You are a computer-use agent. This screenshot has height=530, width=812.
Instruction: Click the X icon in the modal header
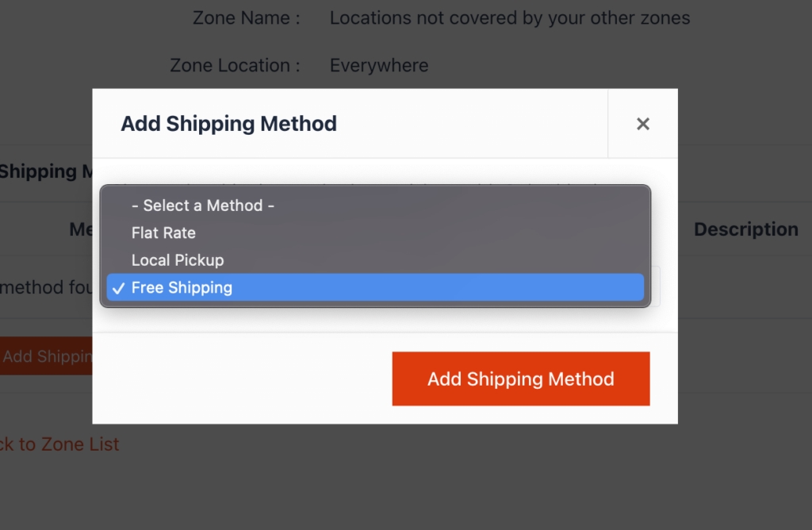642,124
